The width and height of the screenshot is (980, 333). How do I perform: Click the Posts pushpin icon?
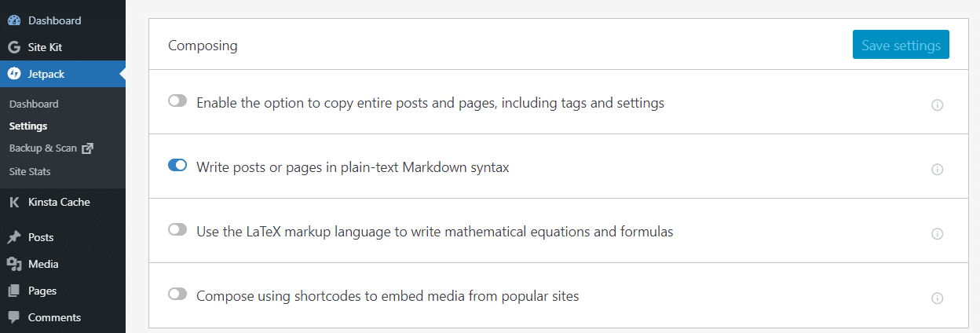coord(14,237)
